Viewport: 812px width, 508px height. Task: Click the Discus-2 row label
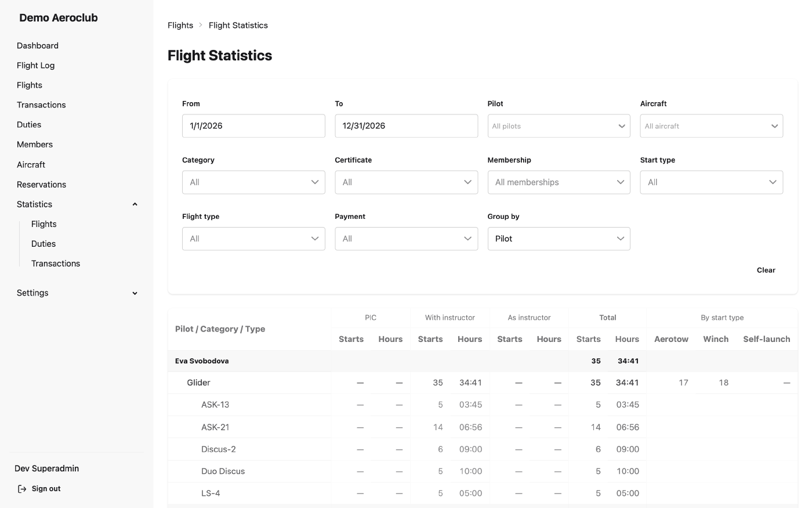pyautogui.click(x=219, y=449)
